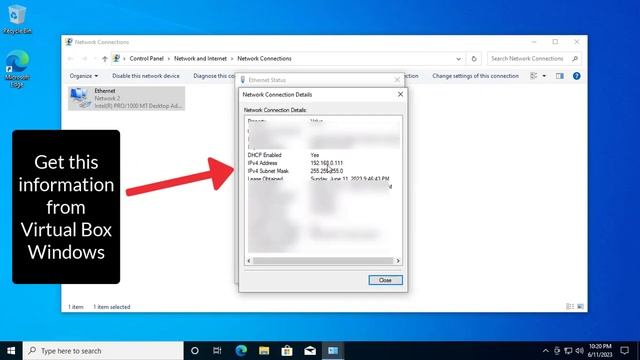Click the X on Network Connection Details
The width and height of the screenshot is (640, 360).
coord(400,94)
